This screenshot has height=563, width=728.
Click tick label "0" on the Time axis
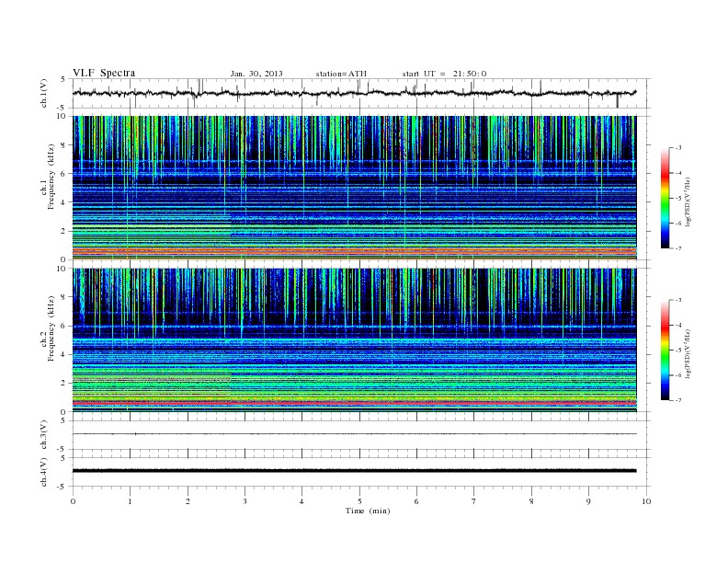click(x=73, y=501)
